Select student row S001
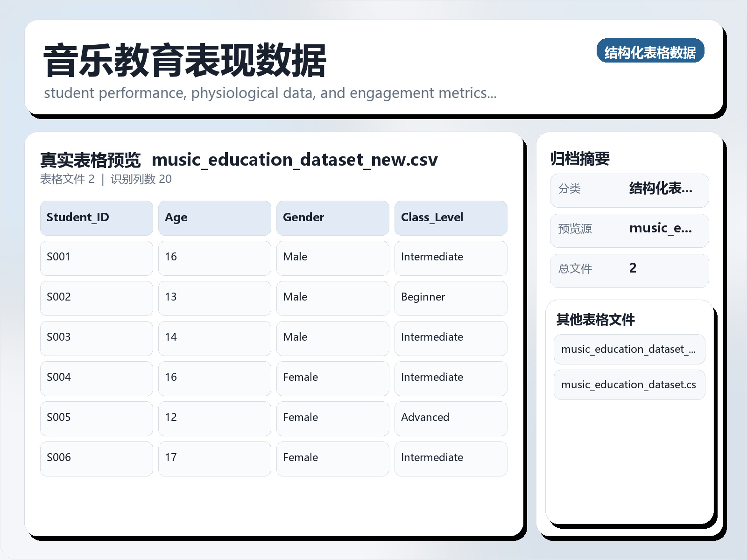 point(96,257)
